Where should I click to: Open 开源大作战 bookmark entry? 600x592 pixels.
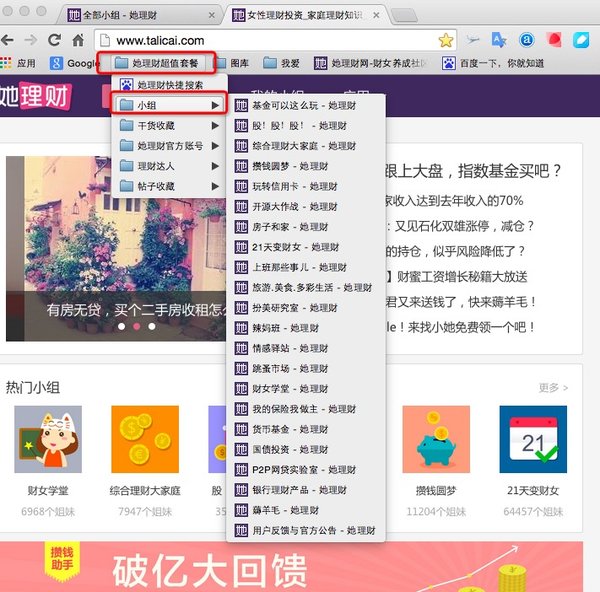pyautogui.click(x=305, y=206)
